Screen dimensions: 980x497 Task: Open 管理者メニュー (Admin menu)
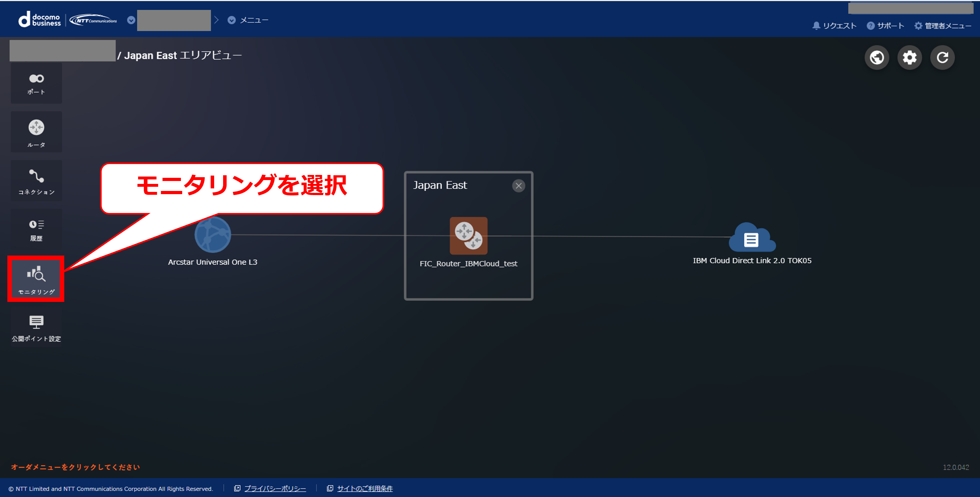pyautogui.click(x=943, y=26)
